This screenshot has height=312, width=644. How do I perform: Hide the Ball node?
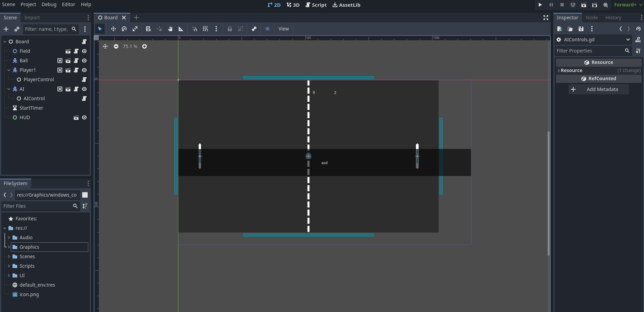click(x=84, y=61)
